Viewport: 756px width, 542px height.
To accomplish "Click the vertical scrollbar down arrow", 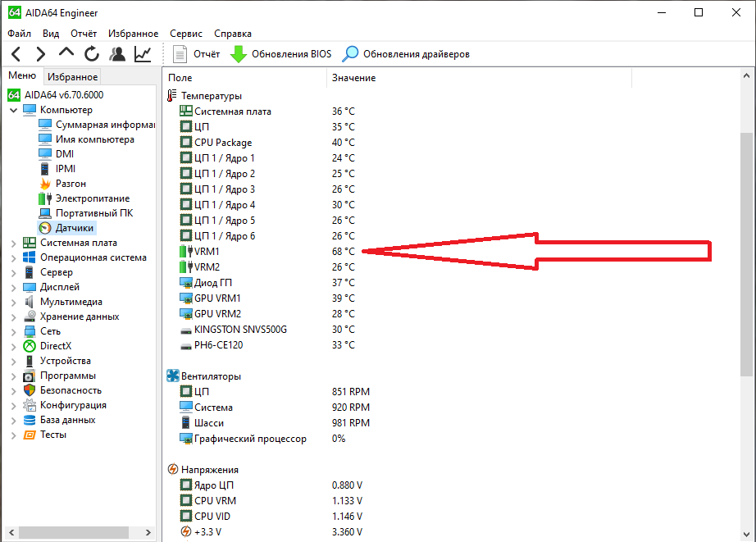I will tap(746, 535).
